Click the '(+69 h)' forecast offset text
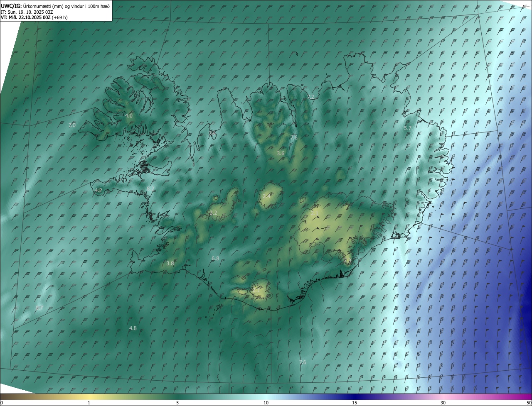This screenshot has height=406, width=532. pyautogui.click(x=60, y=17)
